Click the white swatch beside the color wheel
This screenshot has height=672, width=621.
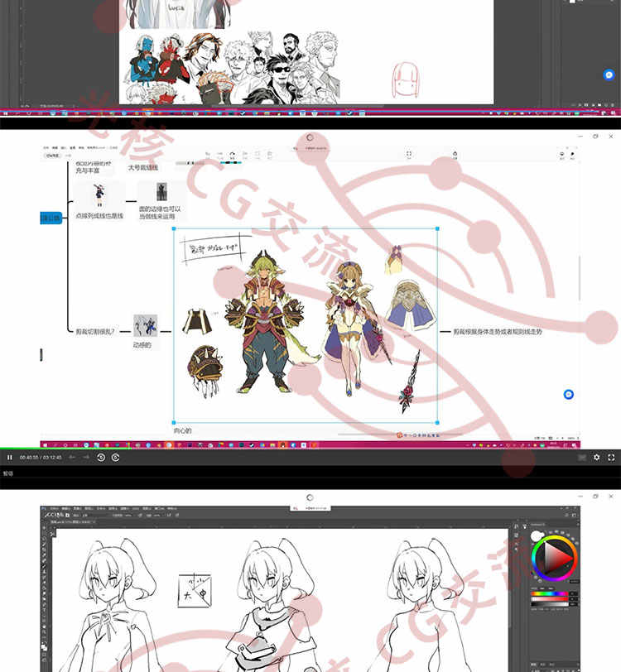(535, 535)
